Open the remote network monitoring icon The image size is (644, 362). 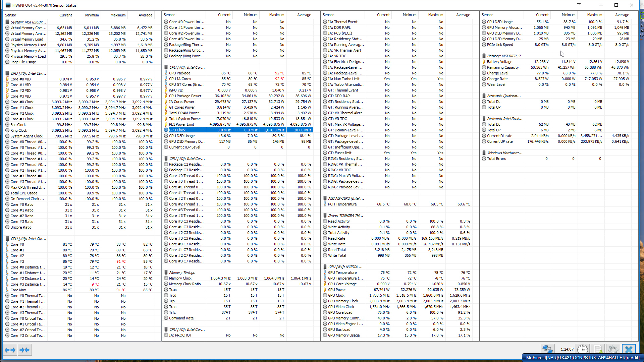tap(547, 349)
